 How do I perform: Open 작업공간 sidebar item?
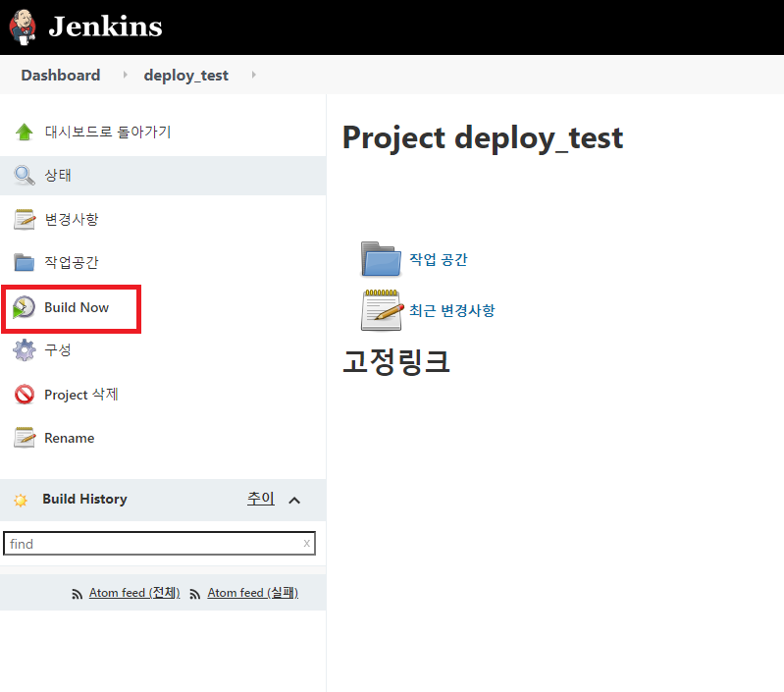tap(72, 262)
